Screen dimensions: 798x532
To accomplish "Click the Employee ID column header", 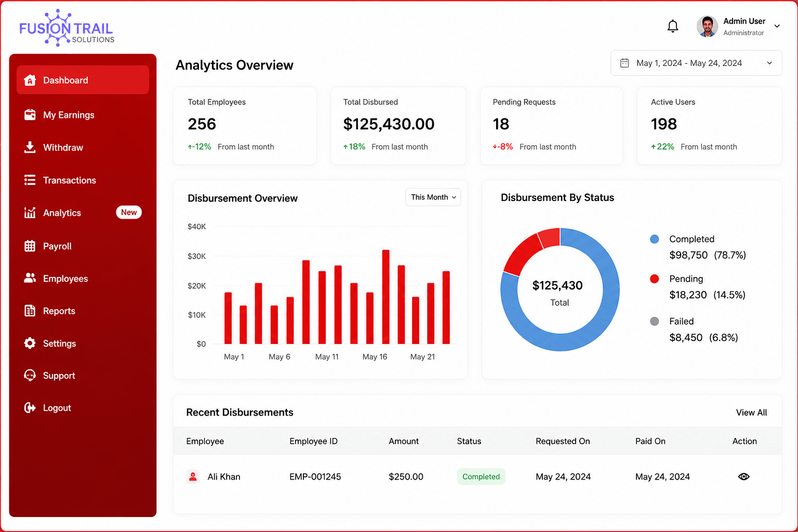I will 313,441.
